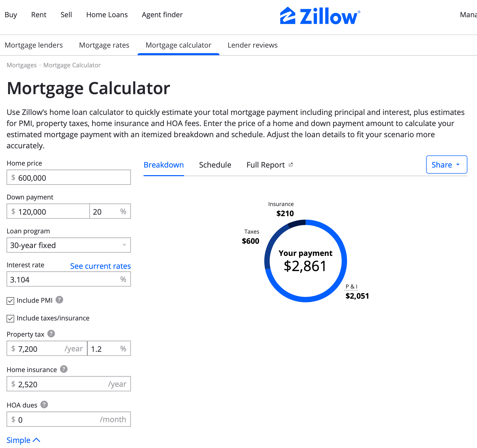Focus the Interest rate input field
477x448 pixels.
pos(63,279)
